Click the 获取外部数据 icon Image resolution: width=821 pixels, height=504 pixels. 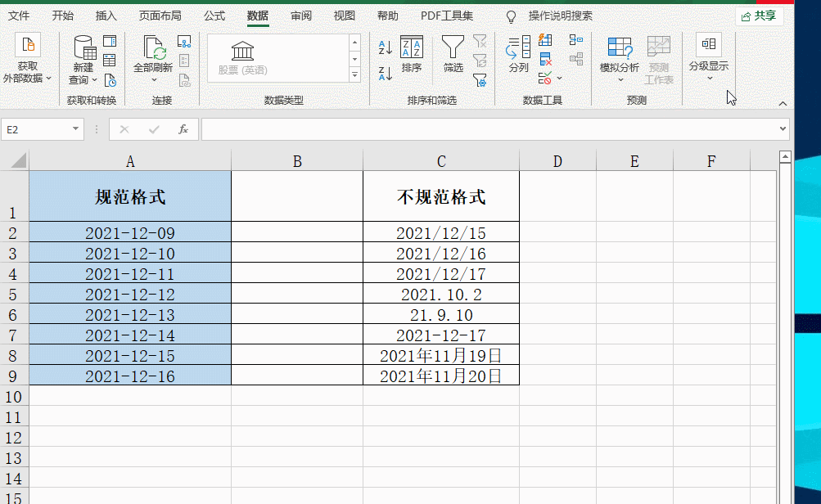[x=28, y=54]
